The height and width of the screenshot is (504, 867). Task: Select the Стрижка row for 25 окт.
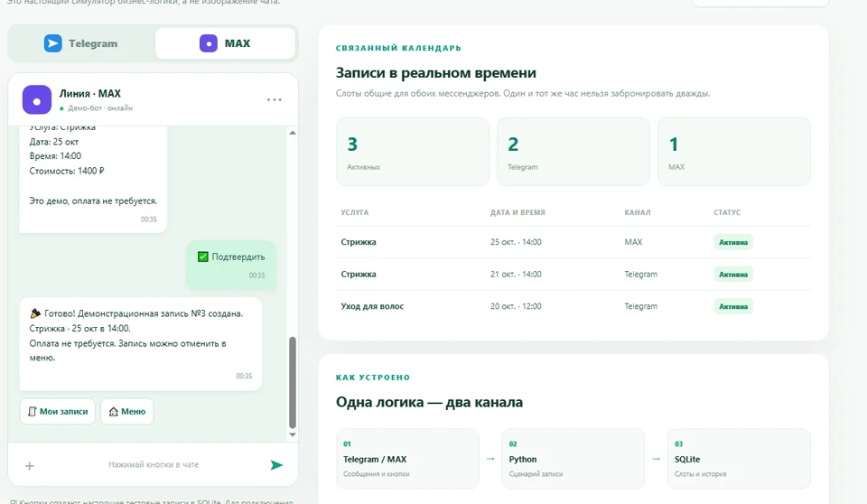click(x=573, y=242)
